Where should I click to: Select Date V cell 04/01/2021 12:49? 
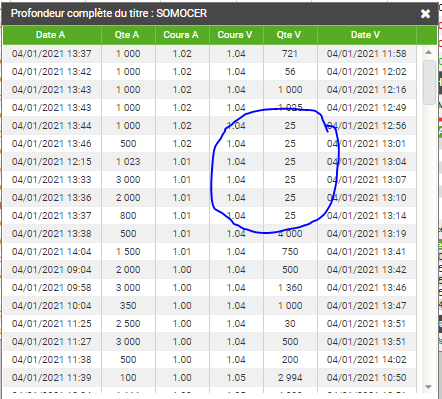367,108
